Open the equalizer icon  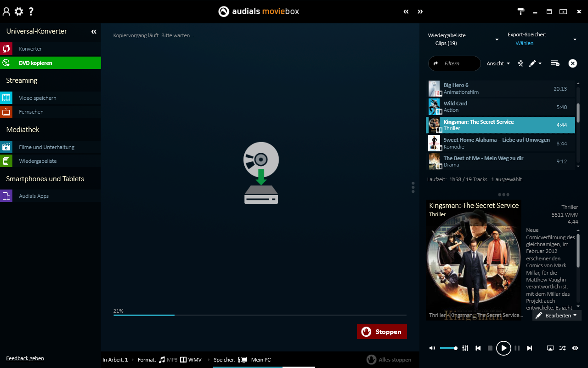coord(465,348)
